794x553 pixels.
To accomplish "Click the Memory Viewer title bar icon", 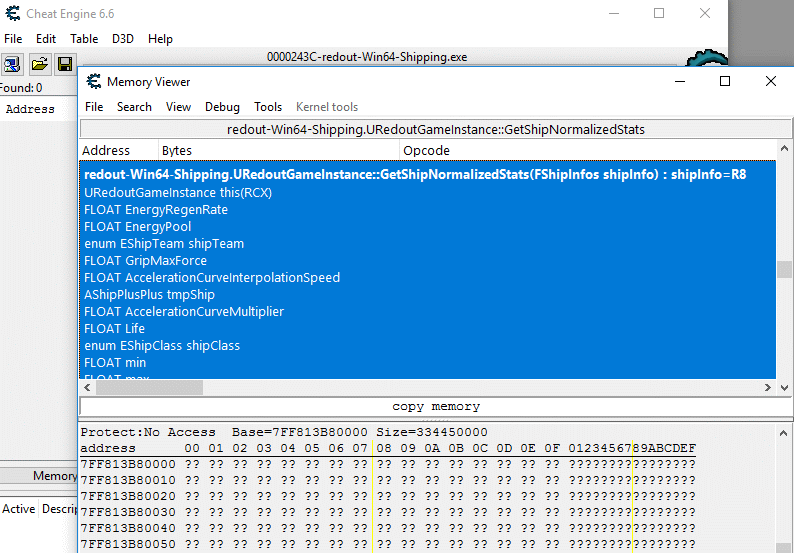I will pyautogui.click(x=93, y=82).
